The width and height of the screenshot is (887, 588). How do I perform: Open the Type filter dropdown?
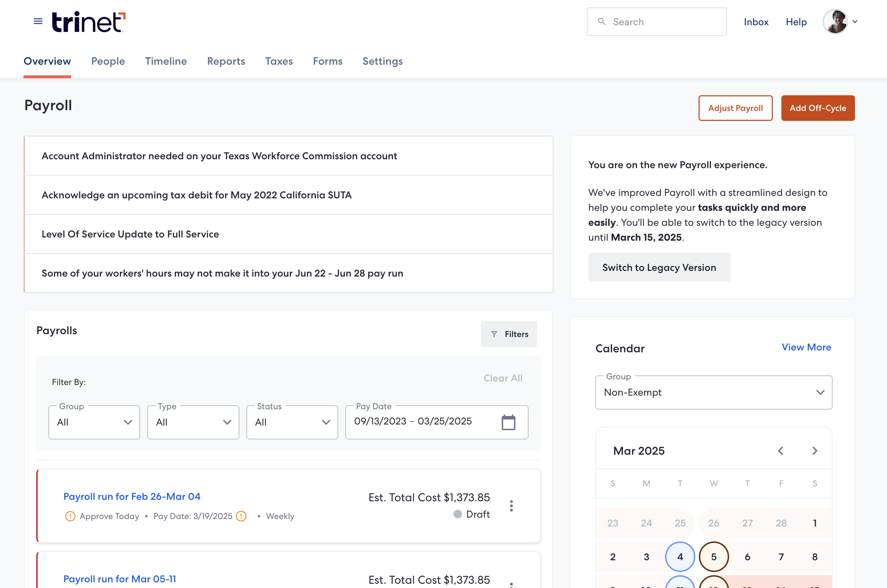193,422
